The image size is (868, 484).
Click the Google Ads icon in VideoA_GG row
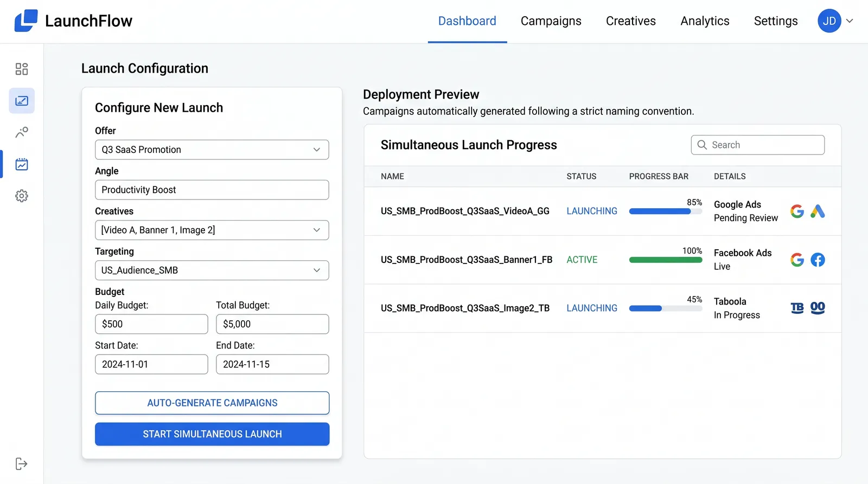tap(818, 211)
